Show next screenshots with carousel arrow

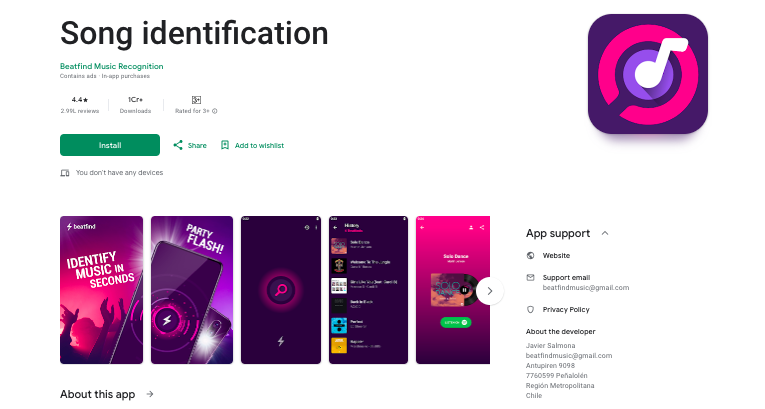coord(490,291)
